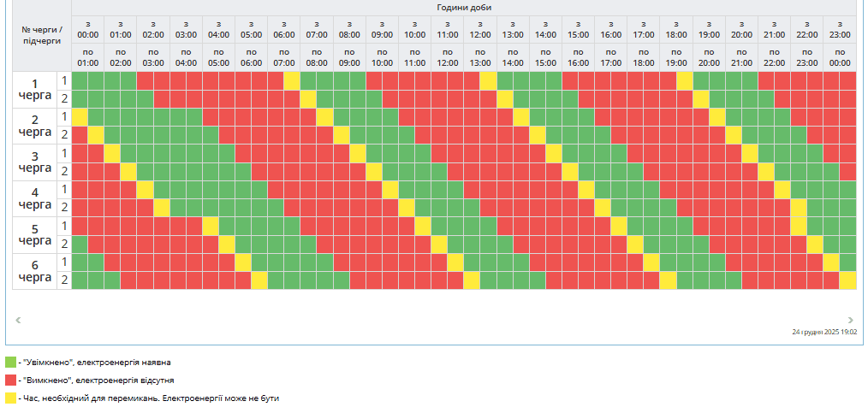This screenshot has height=407, width=868.
Task: Select the "6 черга" row label
Action: click(35, 271)
